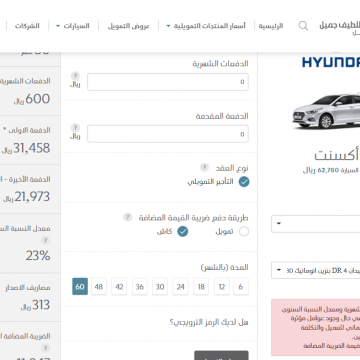Open help icon next to طريقة دفع ضريبة القيمة المضافة

127,217
